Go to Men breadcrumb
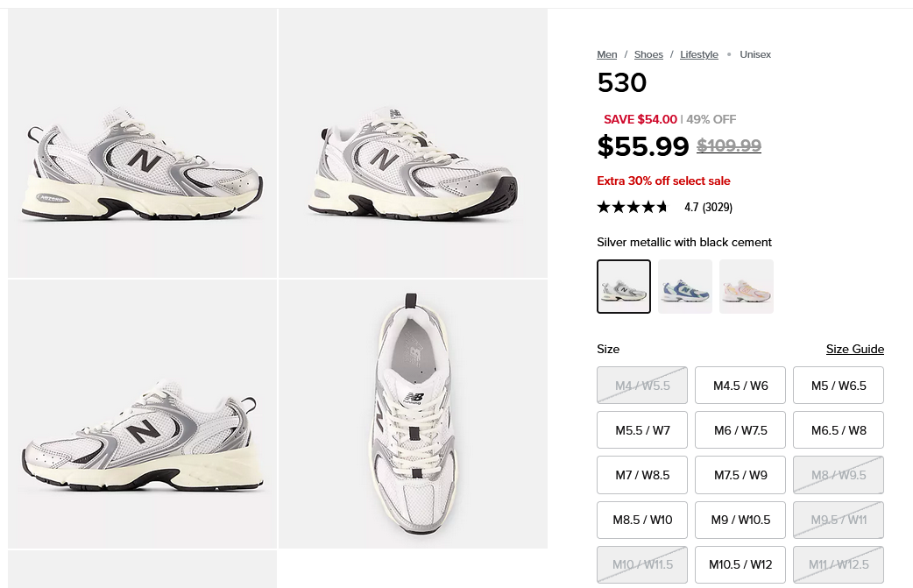 click(607, 54)
